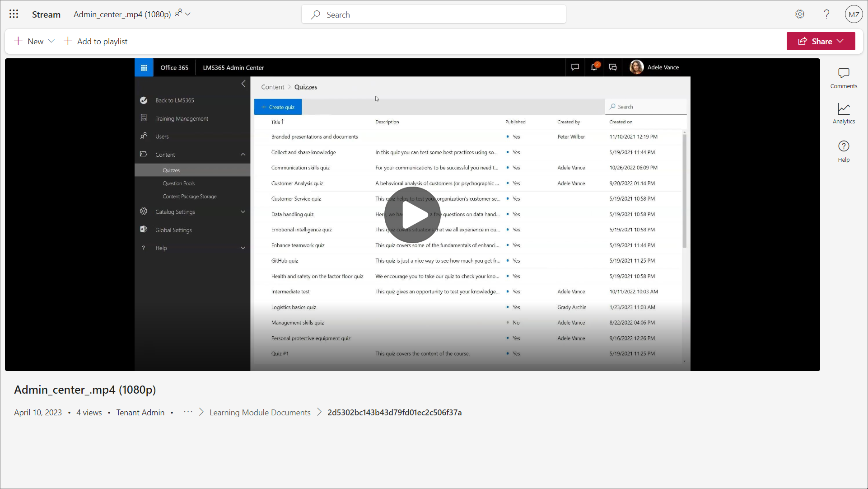
Task: Open the Settings gear icon
Action: coord(799,14)
